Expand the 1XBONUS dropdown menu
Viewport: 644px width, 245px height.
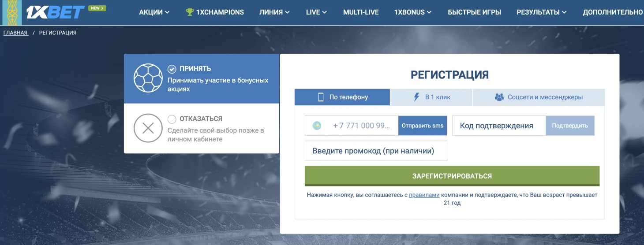413,12
